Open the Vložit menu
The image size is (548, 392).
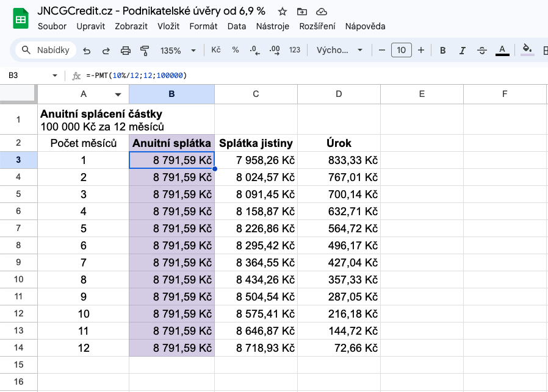pos(168,27)
